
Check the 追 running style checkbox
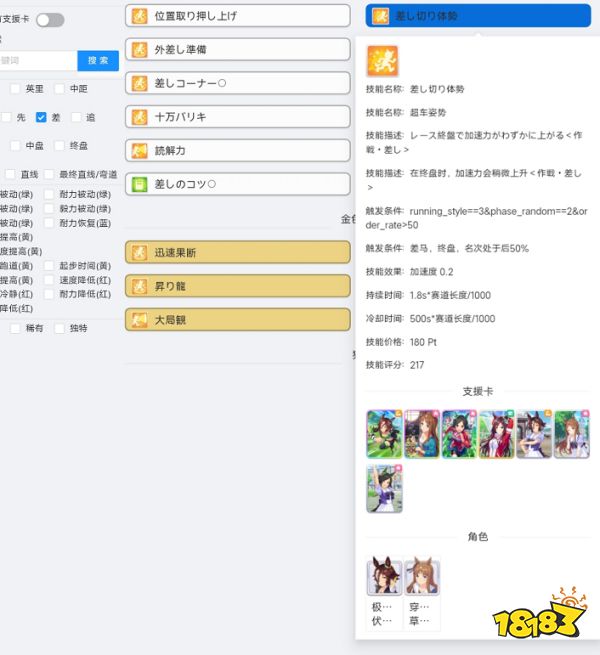[x=76, y=117]
